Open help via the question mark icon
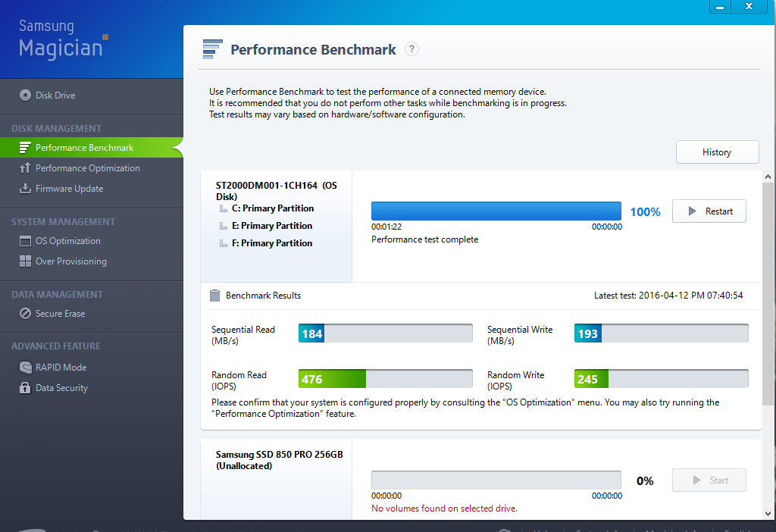The height and width of the screenshot is (532, 776). coord(411,49)
